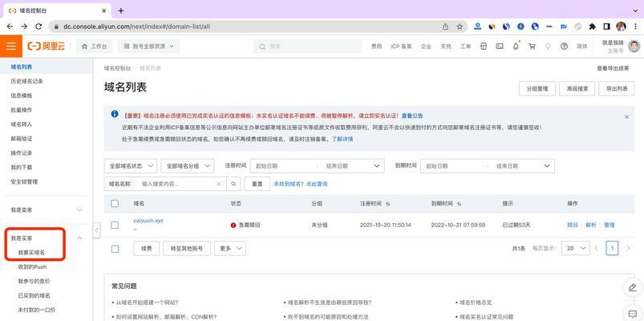Open the 全部域名状态 dropdown
The height and width of the screenshot is (321, 644).
pos(131,165)
